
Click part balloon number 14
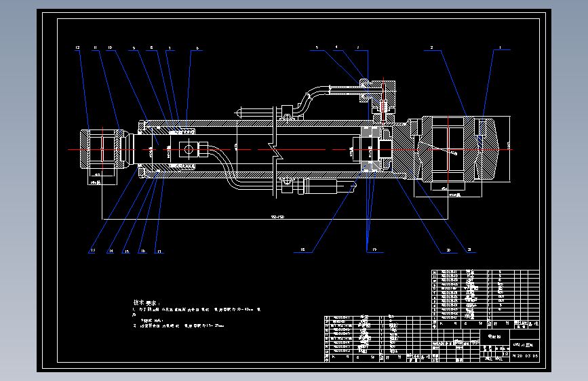coord(111,251)
